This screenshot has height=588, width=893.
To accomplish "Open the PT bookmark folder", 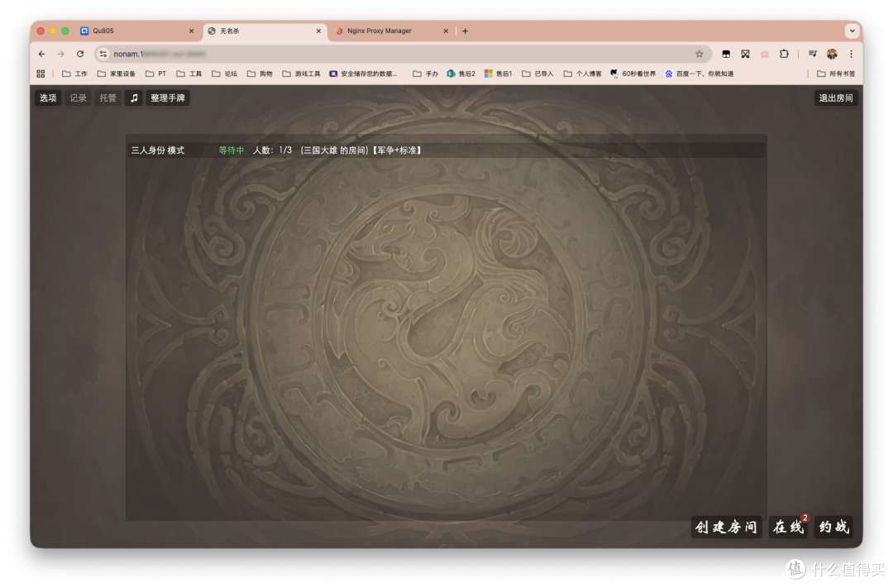I will coord(156,74).
